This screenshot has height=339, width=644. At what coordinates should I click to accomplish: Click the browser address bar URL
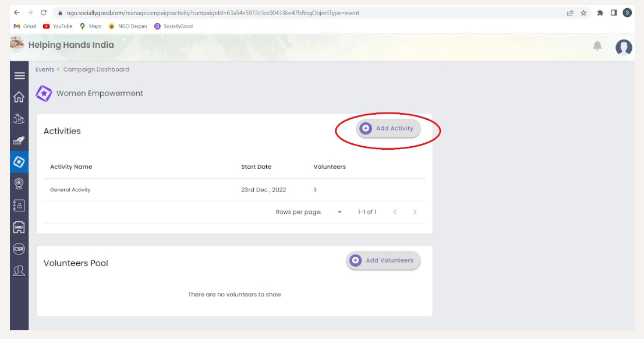213,13
